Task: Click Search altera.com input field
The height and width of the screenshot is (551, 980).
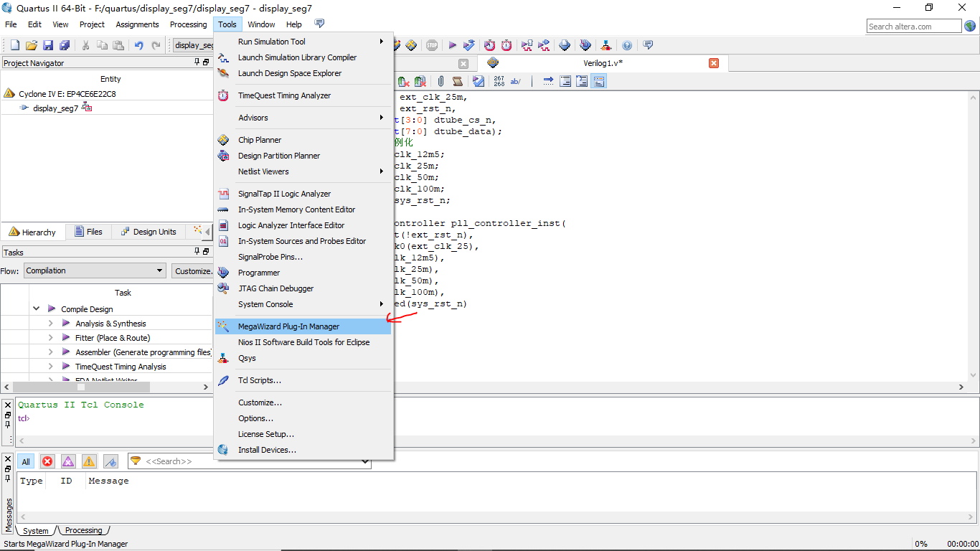Action: click(914, 27)
